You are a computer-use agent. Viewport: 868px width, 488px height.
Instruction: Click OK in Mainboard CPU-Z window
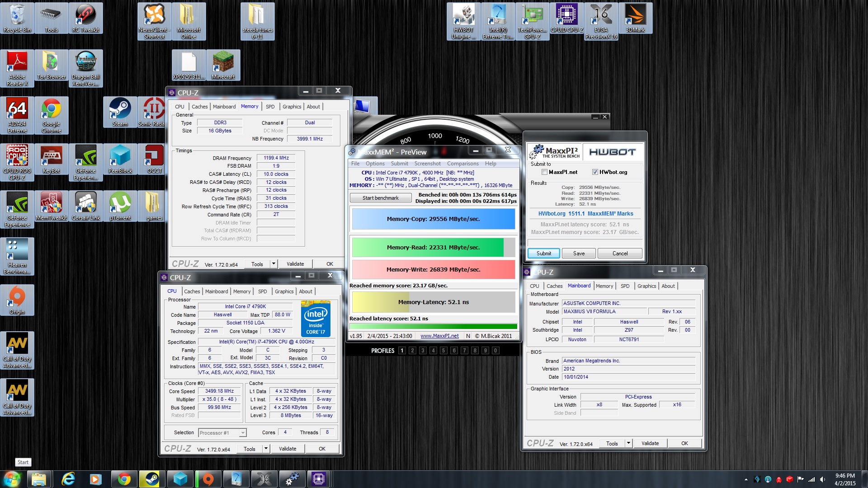tap(684, 443)
